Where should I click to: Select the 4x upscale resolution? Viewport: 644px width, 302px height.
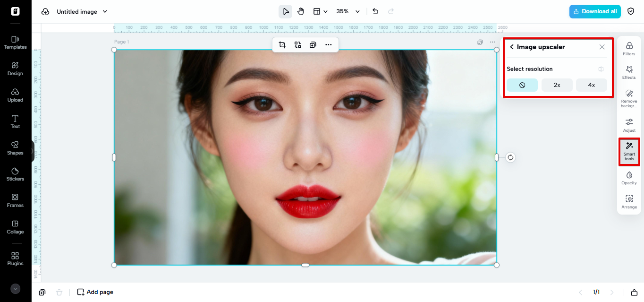coord(592,85)
